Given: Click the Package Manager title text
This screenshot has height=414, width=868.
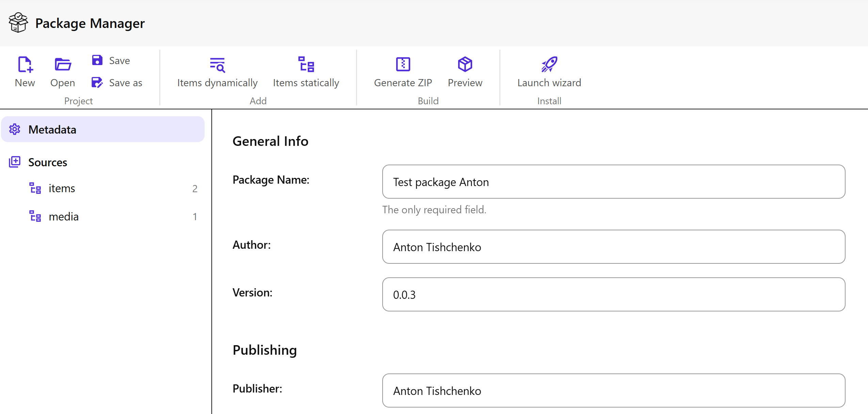Looking at the screenshot, I should (x=90, y=24).
